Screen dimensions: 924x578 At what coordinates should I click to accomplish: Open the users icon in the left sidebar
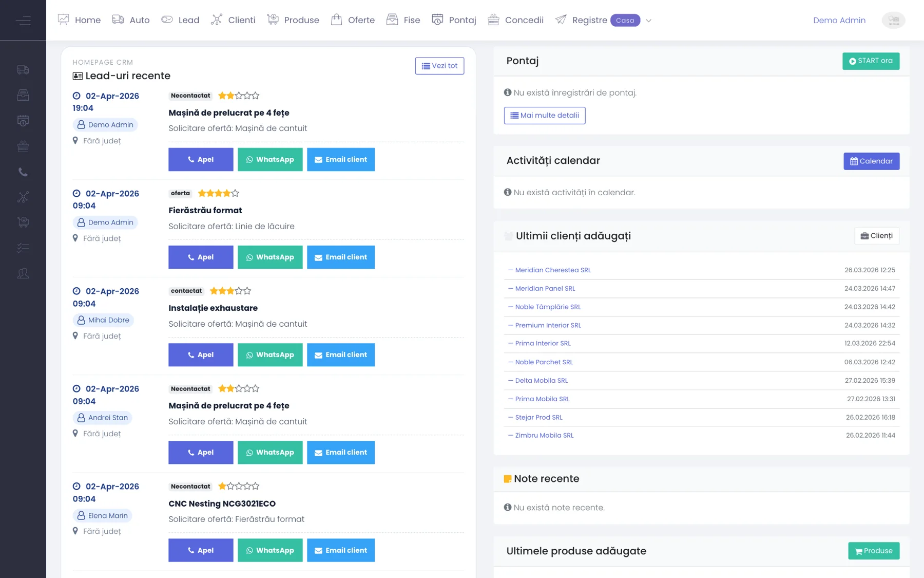[23, 273]
